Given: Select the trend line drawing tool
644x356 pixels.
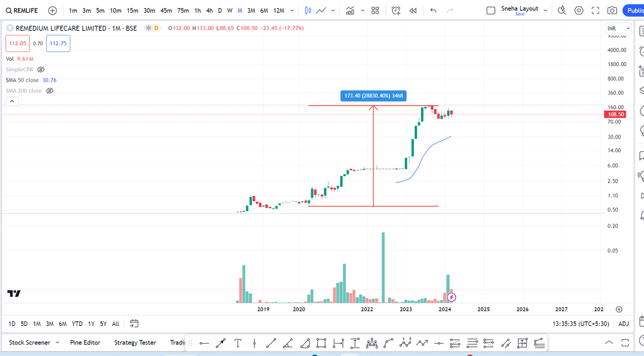Looking at the screenshot, I should [271, 343].
